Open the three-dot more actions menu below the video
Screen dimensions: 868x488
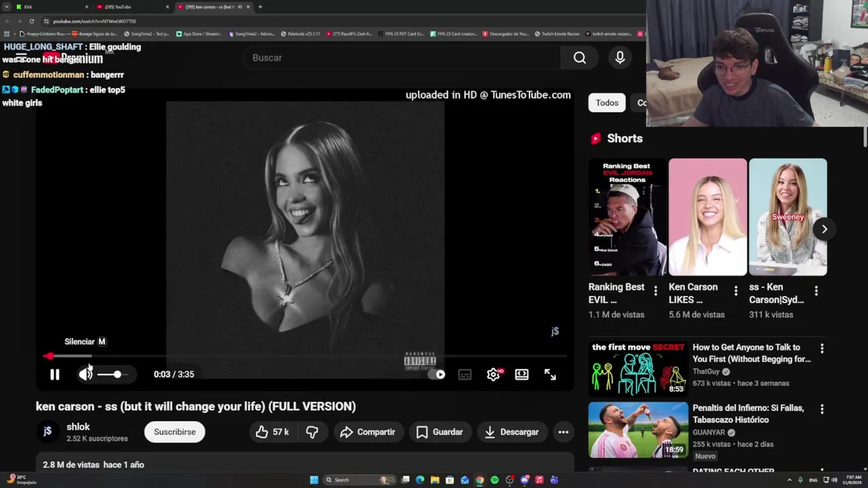pyautogui.click(x=564, y=432)
